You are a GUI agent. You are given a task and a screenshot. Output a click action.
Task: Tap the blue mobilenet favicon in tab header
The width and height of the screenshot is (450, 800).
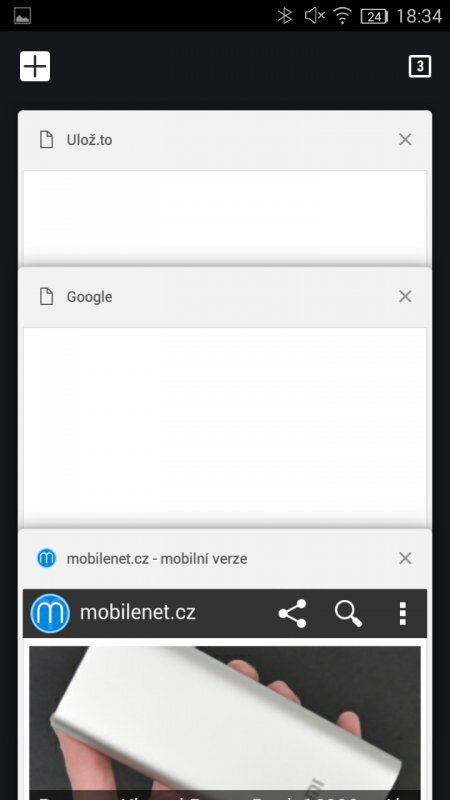(46, 558)
